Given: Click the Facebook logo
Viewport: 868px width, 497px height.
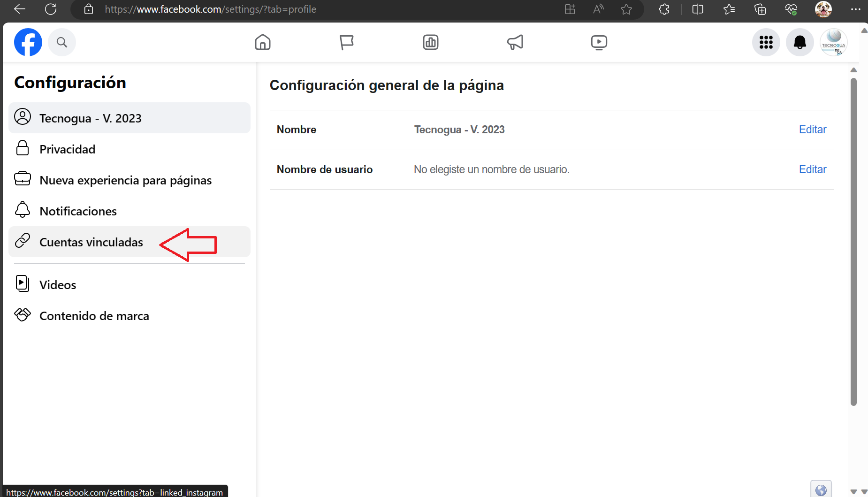Looking at the screenshot, I should [28, 42].
